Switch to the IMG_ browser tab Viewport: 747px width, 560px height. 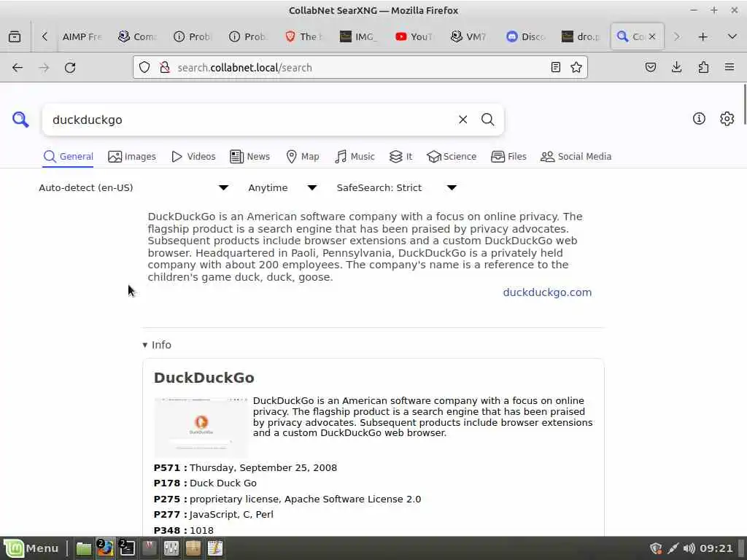(358, 36)
